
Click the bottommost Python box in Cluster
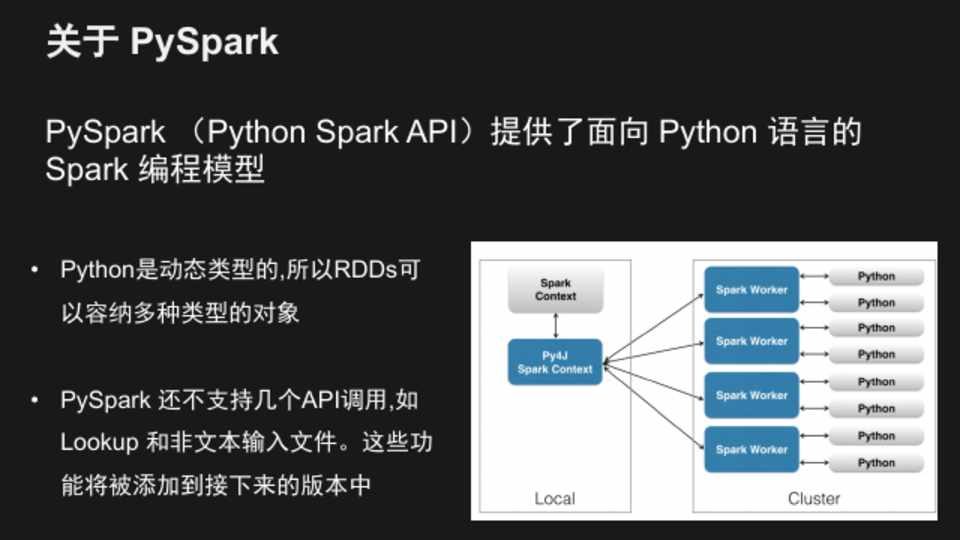pyautogui.click(x=876, y=462)
